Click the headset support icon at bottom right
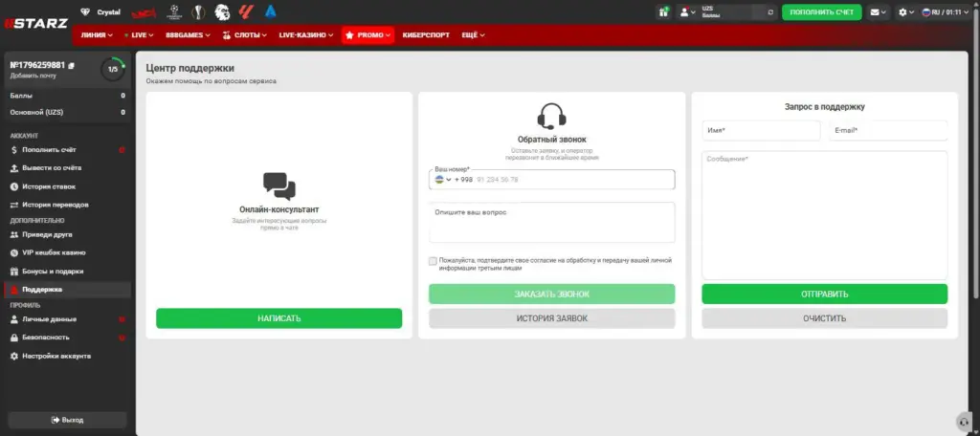 pos(965,422)
